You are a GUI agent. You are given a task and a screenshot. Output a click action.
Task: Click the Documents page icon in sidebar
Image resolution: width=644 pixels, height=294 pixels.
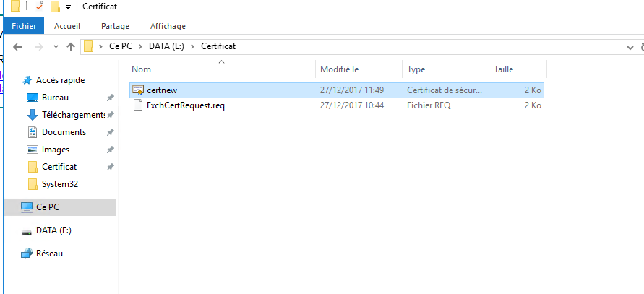pos(33,132)
